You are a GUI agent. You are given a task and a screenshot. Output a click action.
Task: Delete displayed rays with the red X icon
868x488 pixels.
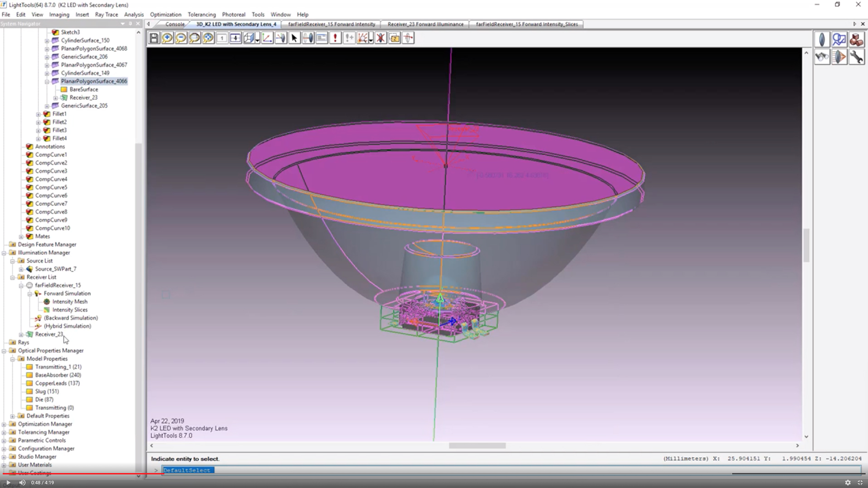pos(381,38)
